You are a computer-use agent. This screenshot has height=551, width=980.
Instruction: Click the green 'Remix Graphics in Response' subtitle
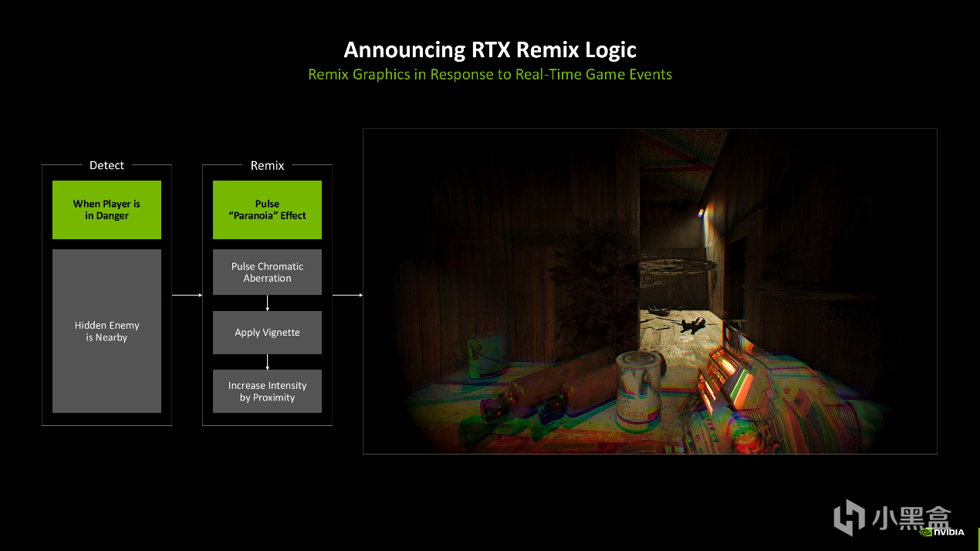point(490,75)
